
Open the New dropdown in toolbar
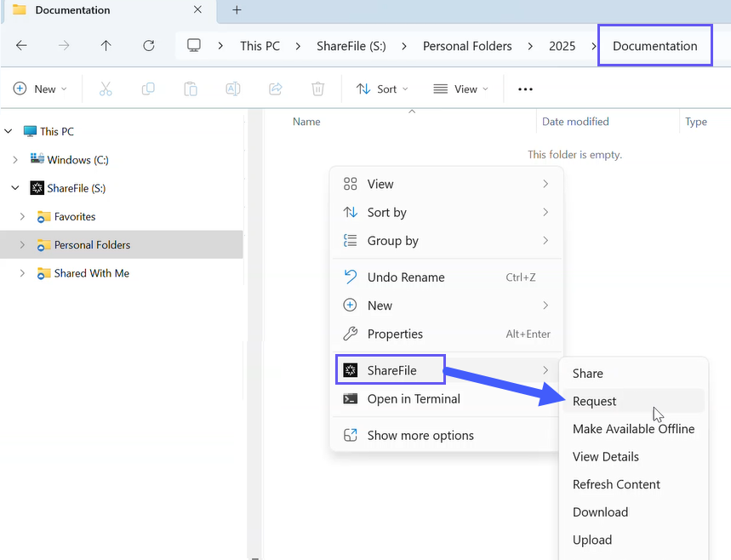coord(40,89)
